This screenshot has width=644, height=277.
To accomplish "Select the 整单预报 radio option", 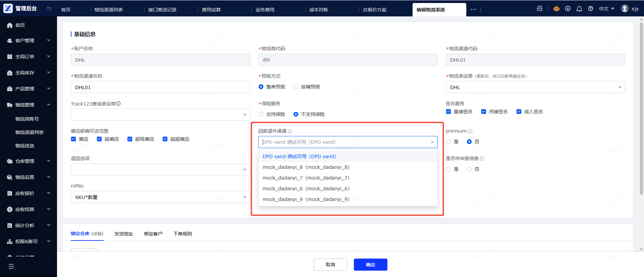I will [261, 87].
